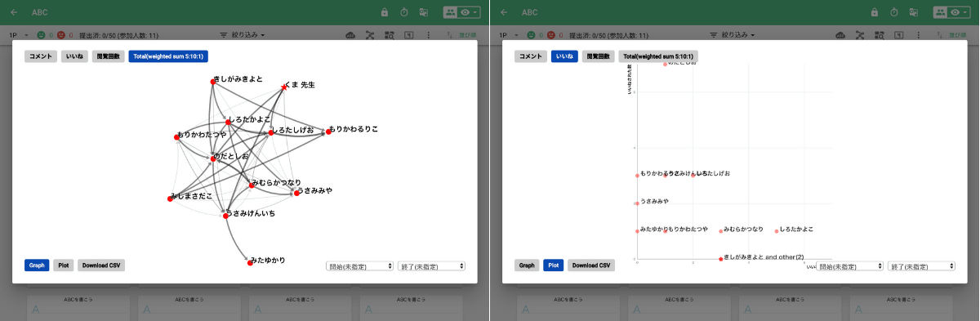Click the translate icon in the Graph view window
This screenshot has width=980, height=321.
[424, 12]
